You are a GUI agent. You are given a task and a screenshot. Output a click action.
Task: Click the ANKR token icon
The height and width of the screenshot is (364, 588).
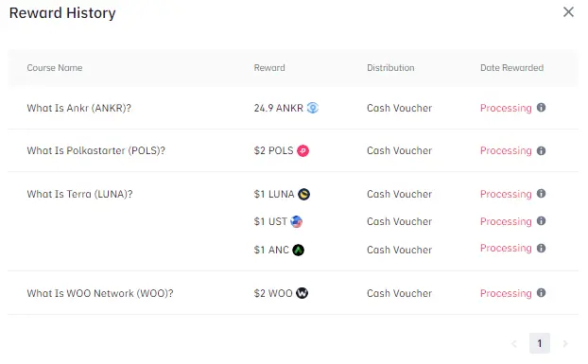pyautogui.click(x=313, y=108)
